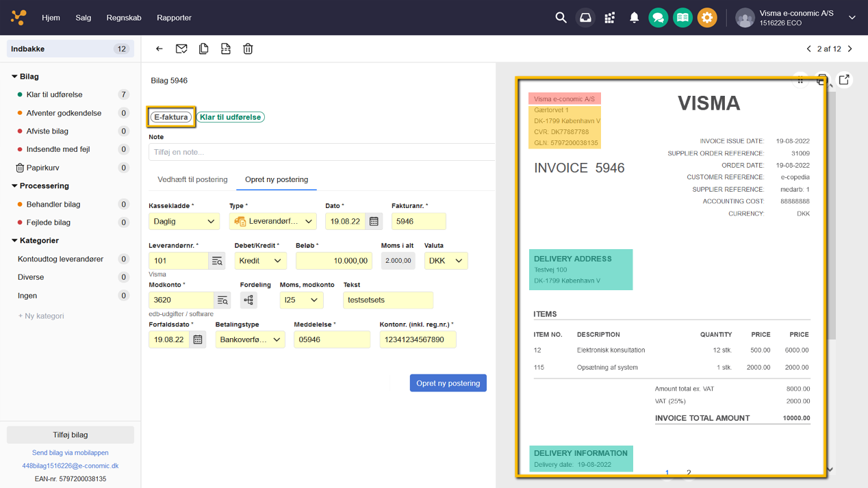
Task: Click the Fordeling distribution icon
Action: [248, 300]
